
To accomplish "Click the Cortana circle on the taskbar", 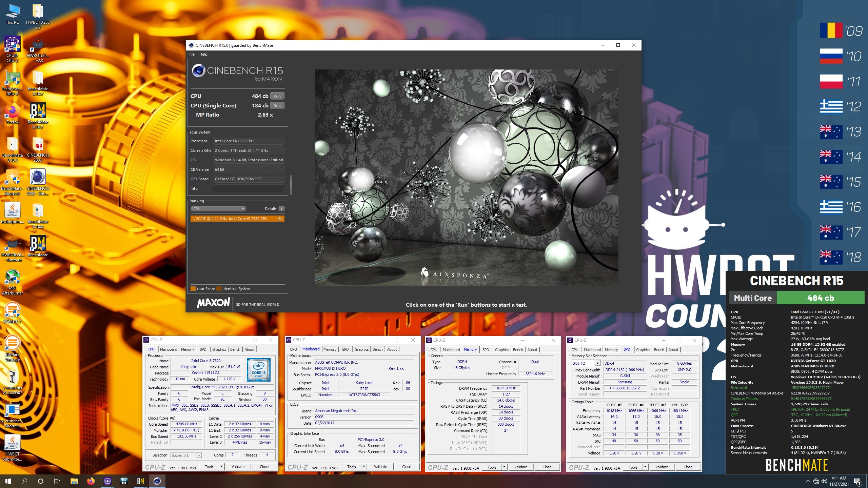I will [41, 481].
